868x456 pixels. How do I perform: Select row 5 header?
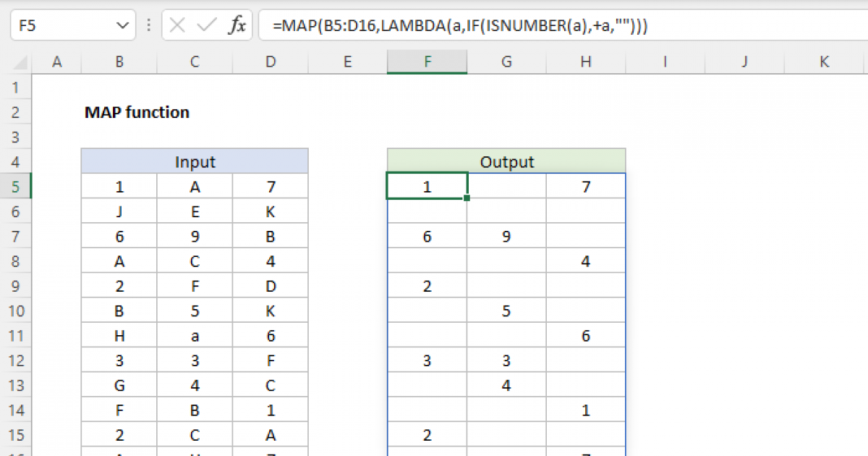coord(16,187)
